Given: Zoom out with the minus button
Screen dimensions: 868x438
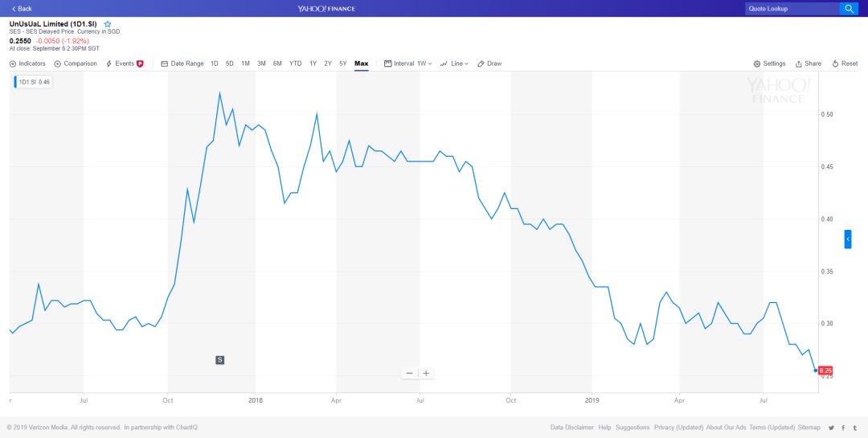Looking at the screenshot, I should [410, 373].
